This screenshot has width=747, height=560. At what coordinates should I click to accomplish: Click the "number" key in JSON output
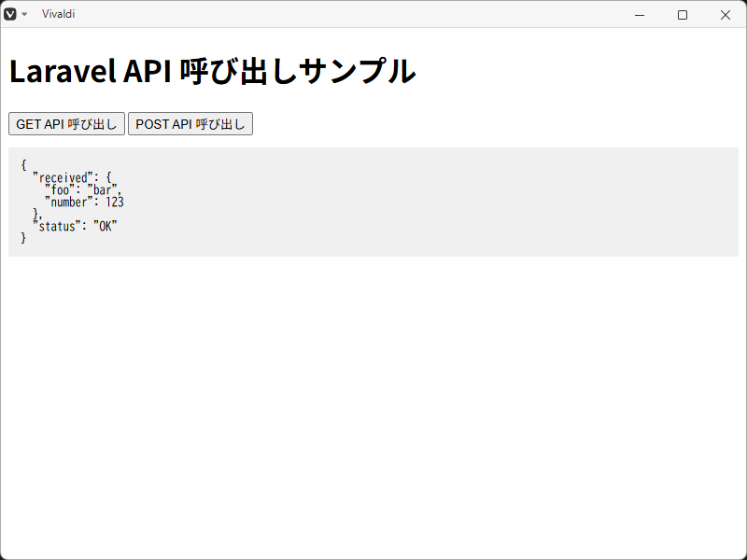tap(69, 202)
